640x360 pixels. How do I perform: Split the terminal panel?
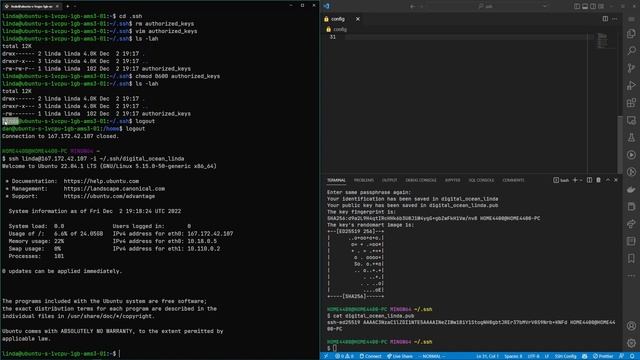coord(589,180)
